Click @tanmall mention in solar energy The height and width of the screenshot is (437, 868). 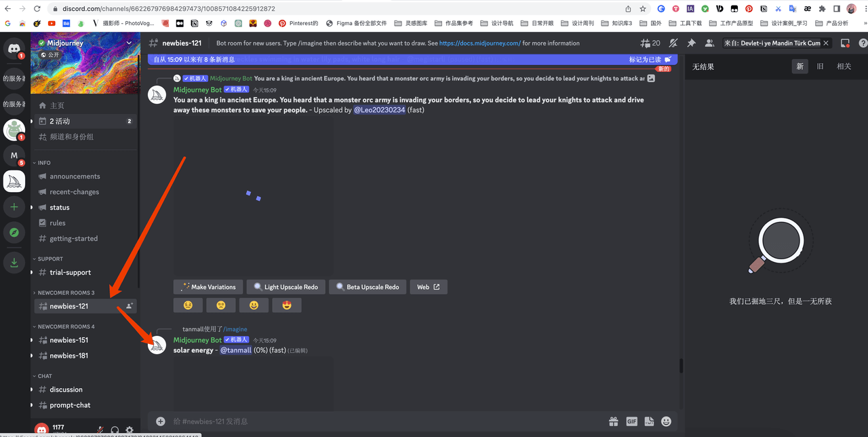tap(236, 350)
